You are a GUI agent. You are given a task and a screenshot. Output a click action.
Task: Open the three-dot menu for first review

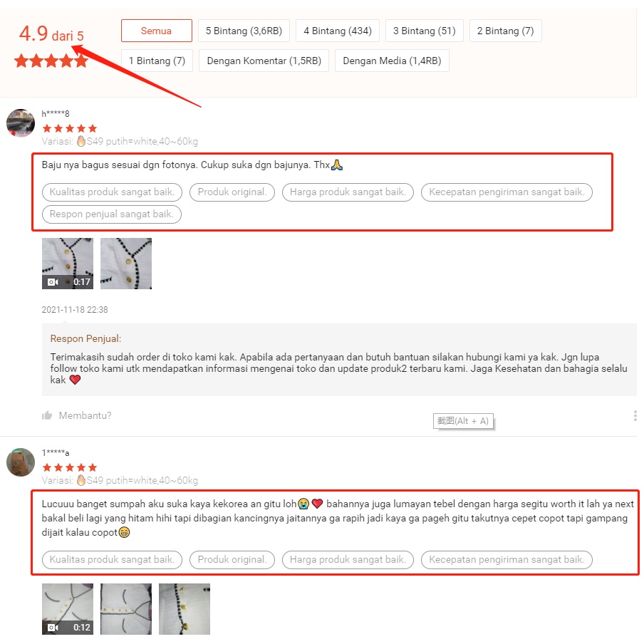coord(635,415)
